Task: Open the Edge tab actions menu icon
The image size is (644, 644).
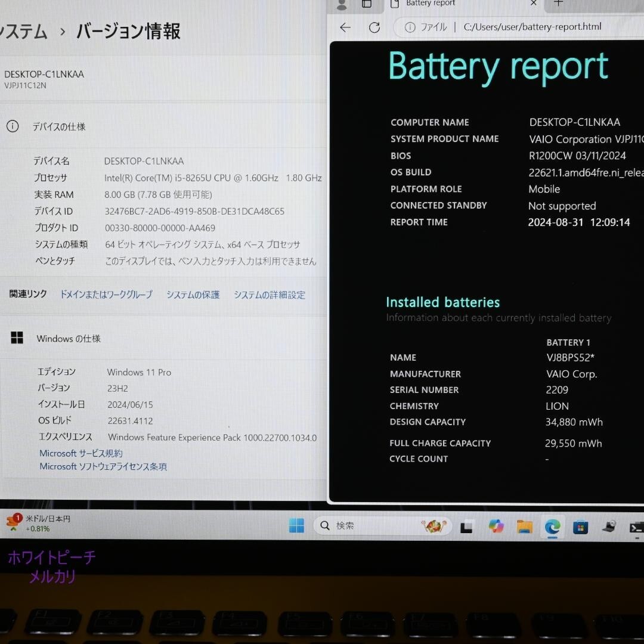Action: [366, 4]
